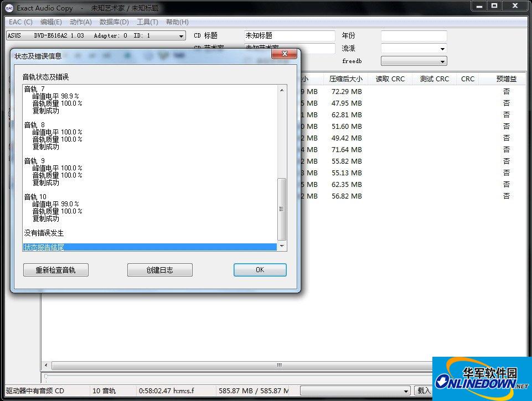
Task: Expand the 流派 genre dropdown
Action: click(x=442, y=49)
